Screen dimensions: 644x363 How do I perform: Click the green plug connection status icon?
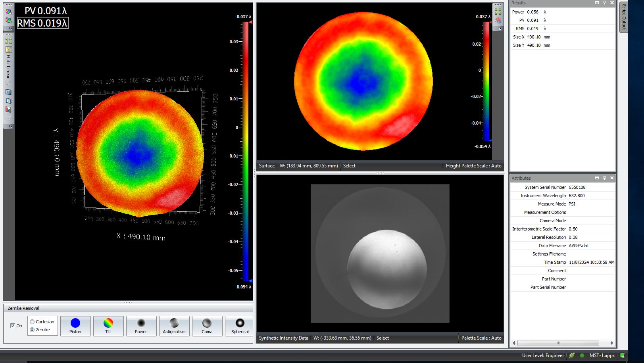click(572, 355)
